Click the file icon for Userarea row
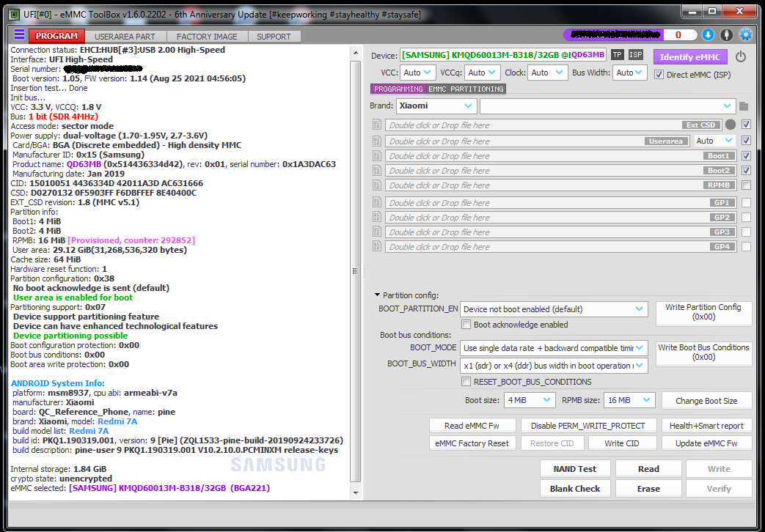The image size is (765, 532). (377, 141)
